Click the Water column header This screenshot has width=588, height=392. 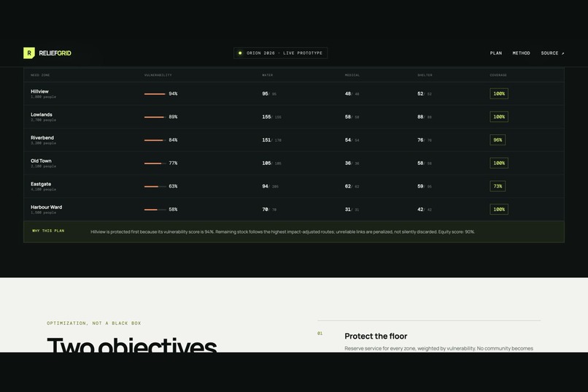pyautogui.click(x=268, y=75)
